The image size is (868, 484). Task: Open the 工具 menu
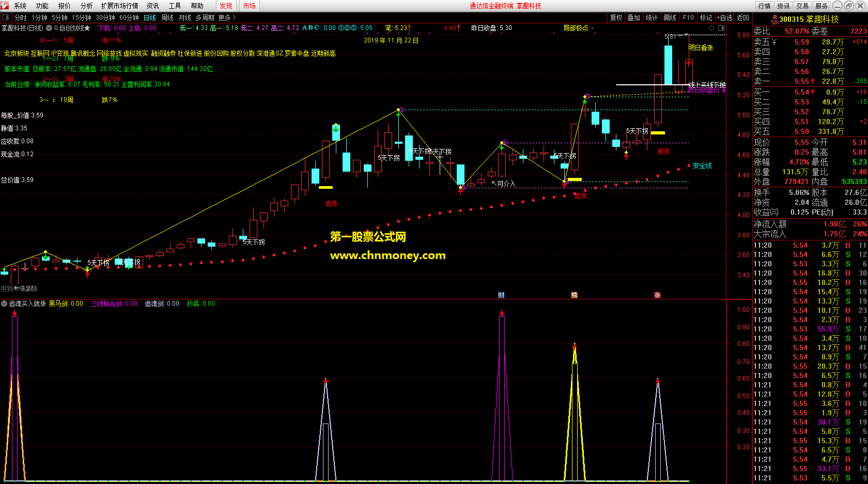[175, 6]
